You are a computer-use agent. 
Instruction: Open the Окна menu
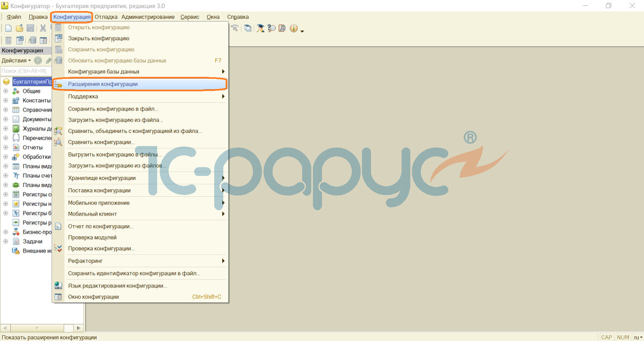click(213, 17)
